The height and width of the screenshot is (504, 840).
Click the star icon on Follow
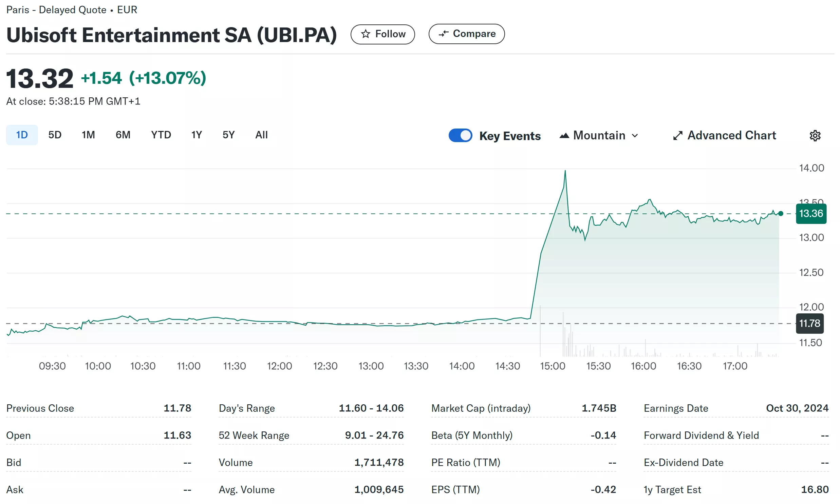coord(365,34)
